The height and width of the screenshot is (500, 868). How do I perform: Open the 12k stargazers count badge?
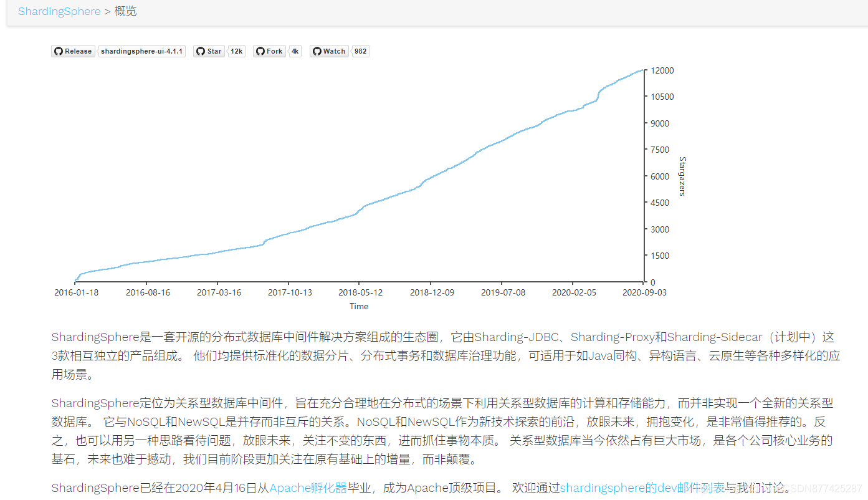tap(237, 51)
